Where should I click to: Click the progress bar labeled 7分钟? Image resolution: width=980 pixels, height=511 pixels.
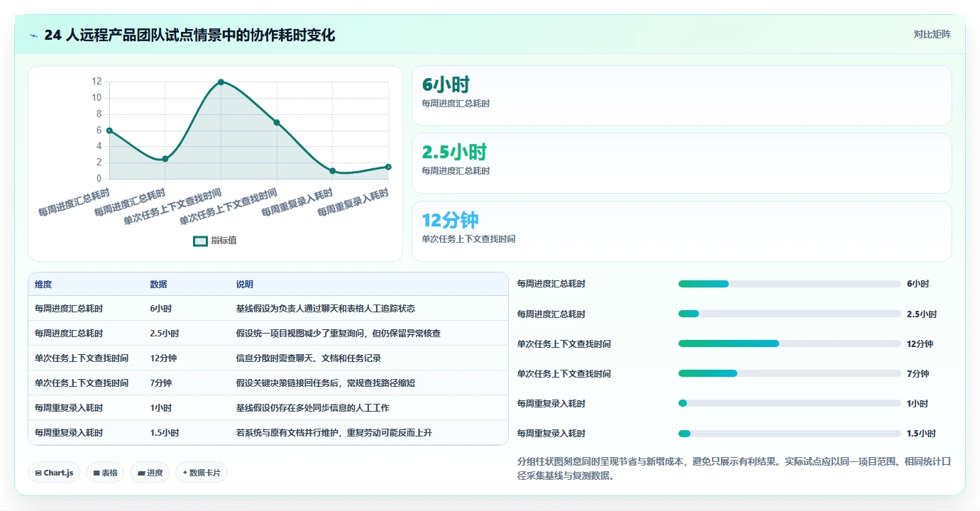pyautogui.click(x=790, y=373)
